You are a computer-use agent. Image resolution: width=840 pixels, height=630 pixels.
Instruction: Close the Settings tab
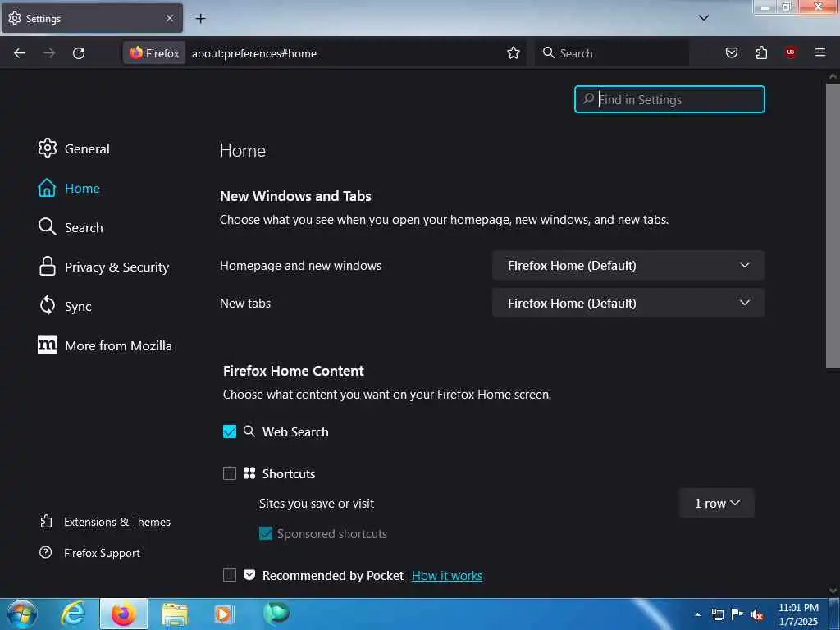[x=170, y=18]
